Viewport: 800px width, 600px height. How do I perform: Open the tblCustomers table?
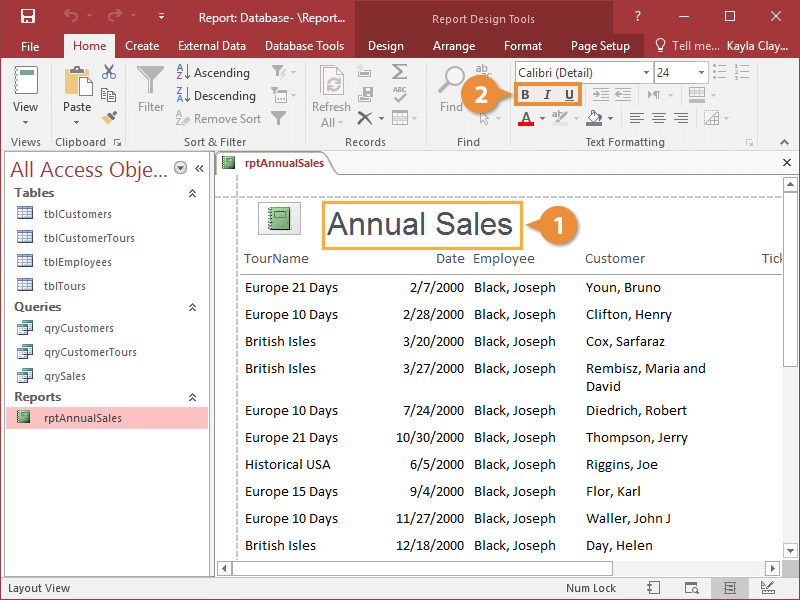point(77,214)
